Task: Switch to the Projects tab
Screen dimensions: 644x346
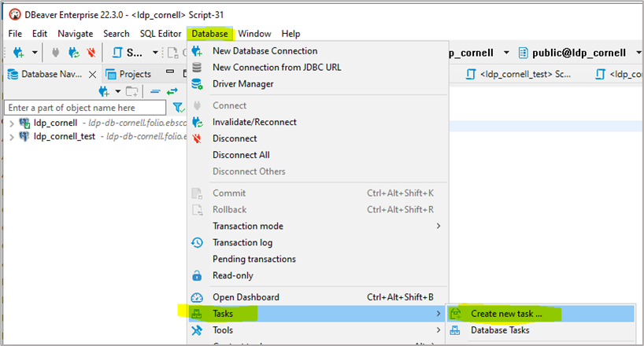Action: (x=128, y=74)
